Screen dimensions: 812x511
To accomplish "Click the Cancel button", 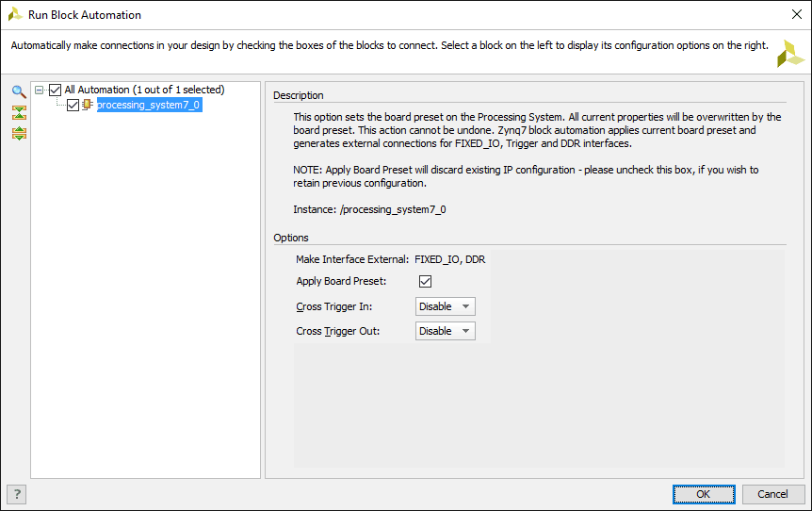I will click(772, 494).
